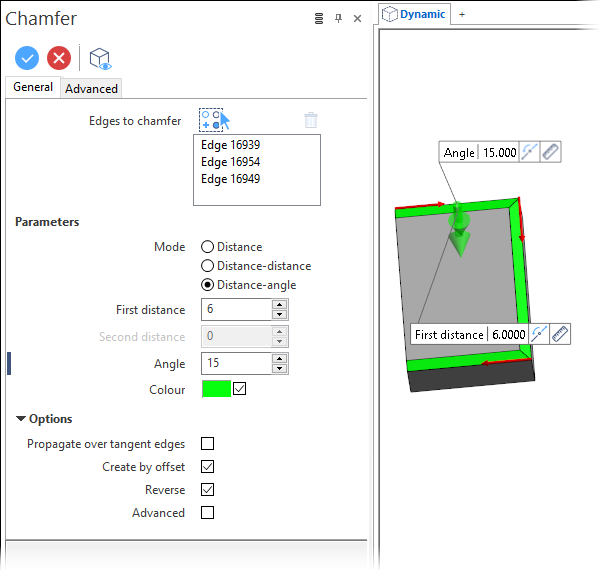Open the panel options menu icon
599x570 pixels.
tap(319, 18)
